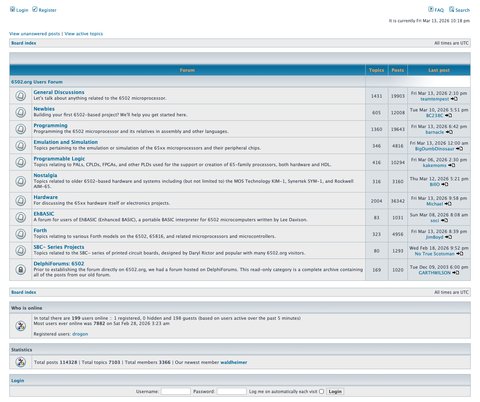
Task: View latest post icon next to No True Scotsman
Action: [460, 254]
